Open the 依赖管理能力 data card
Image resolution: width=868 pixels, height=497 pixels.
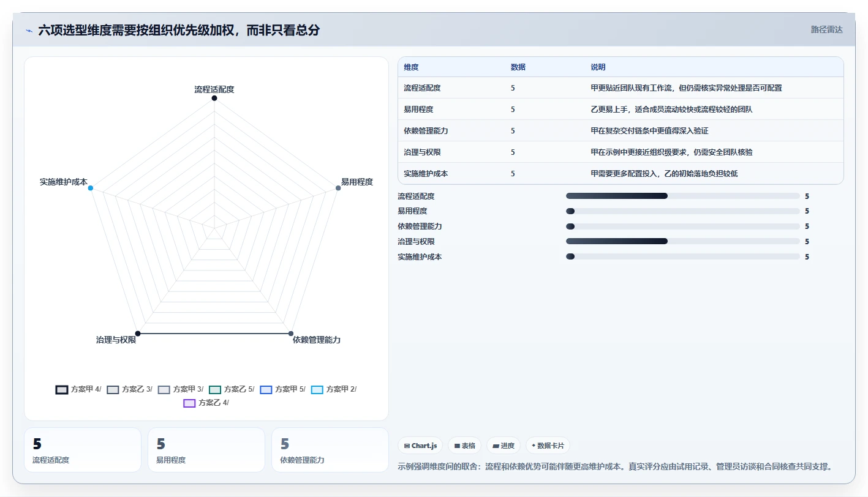click(330, 450)
